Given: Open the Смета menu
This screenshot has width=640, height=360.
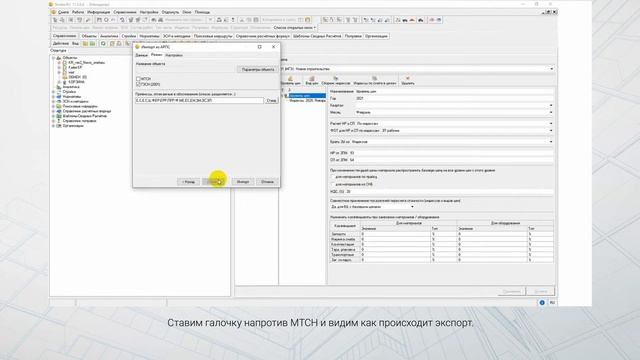Looking at the screenshot, I should point(63,12).
